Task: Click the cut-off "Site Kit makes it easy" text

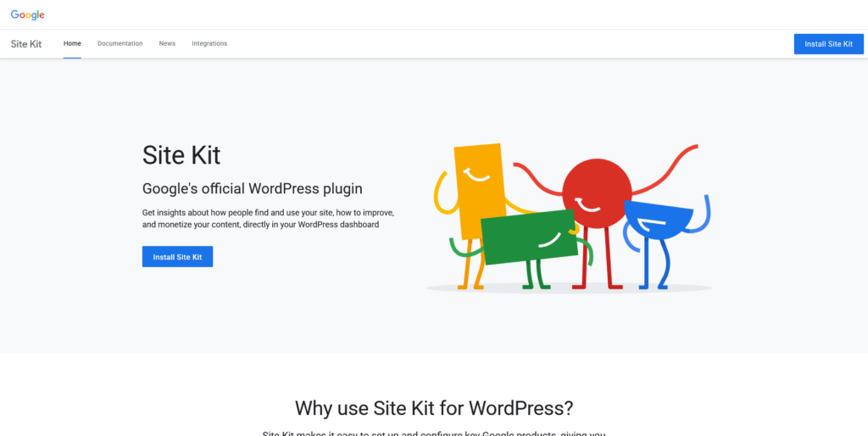Action: coord(434,433)
